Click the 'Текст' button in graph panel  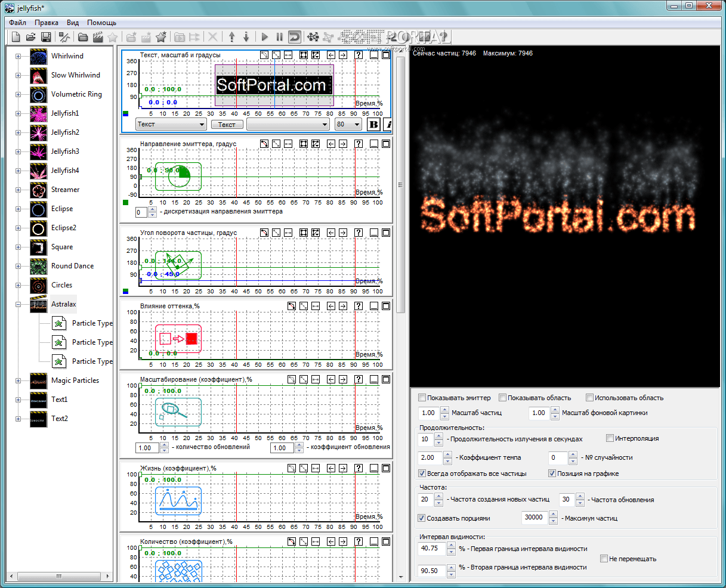point(227,124)
